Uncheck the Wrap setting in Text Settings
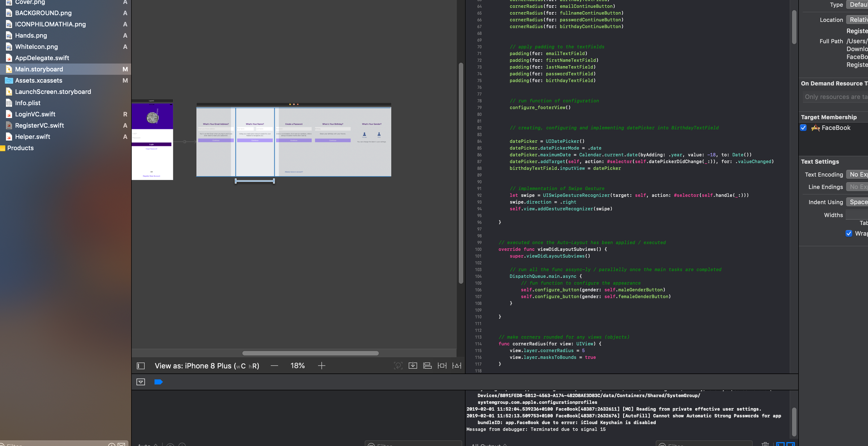 (x=849, y=233)
